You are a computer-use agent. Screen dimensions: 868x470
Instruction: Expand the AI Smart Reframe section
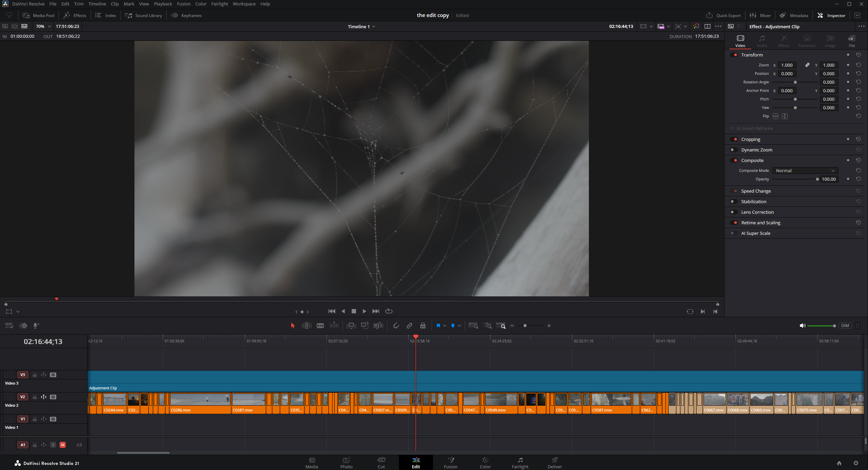pos(732,128)
